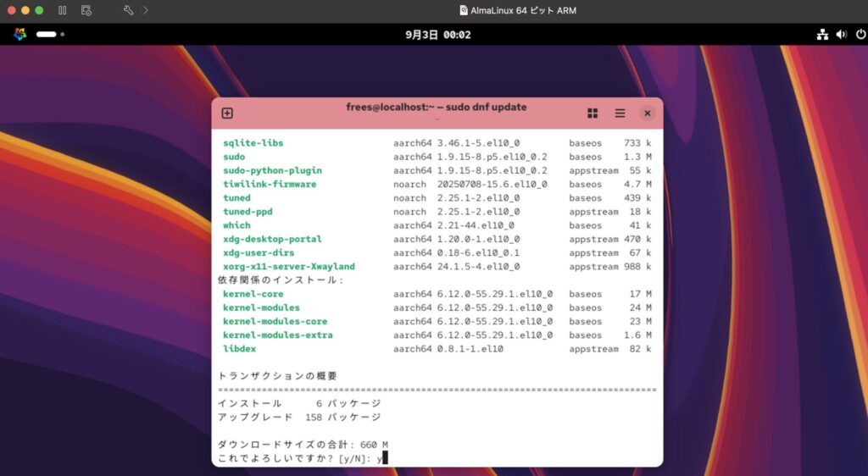Screen dimensions: 868x476
Task: Open the VM settings wrench icon
Action: click(x=128, y=10)
